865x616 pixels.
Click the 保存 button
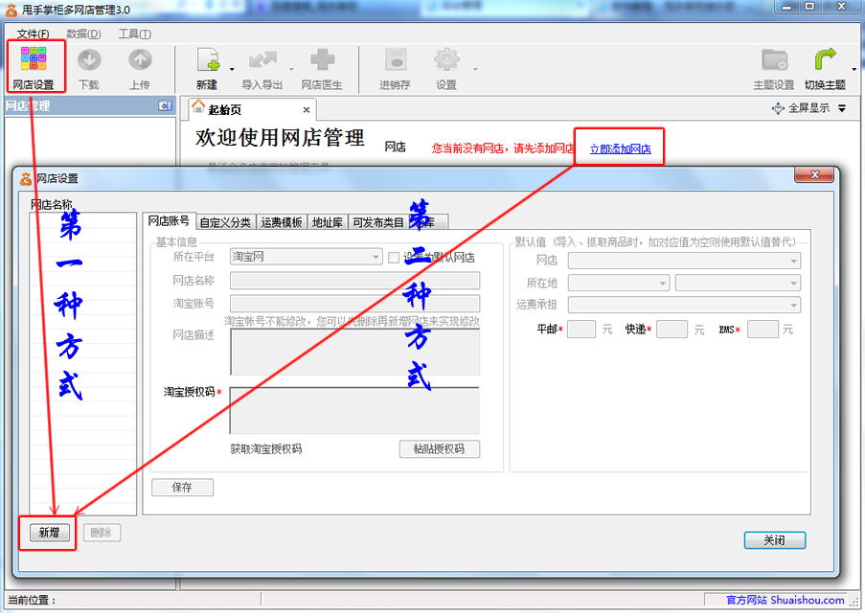point(182,487)
